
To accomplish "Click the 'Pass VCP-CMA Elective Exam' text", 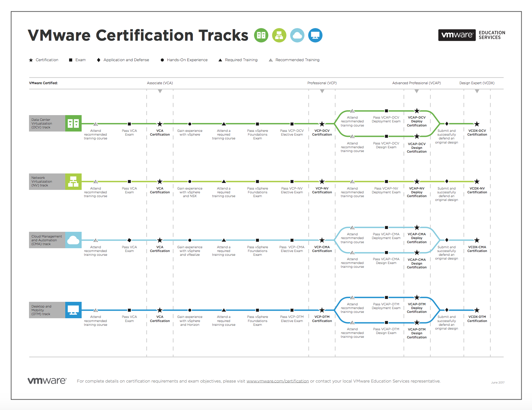I will [292, 249].
